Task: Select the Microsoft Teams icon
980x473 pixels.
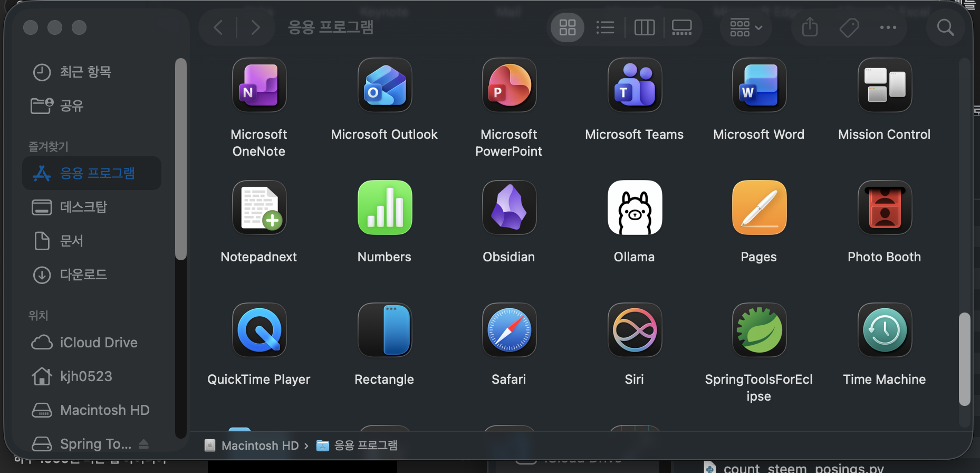Action: [x=635, y=85]
